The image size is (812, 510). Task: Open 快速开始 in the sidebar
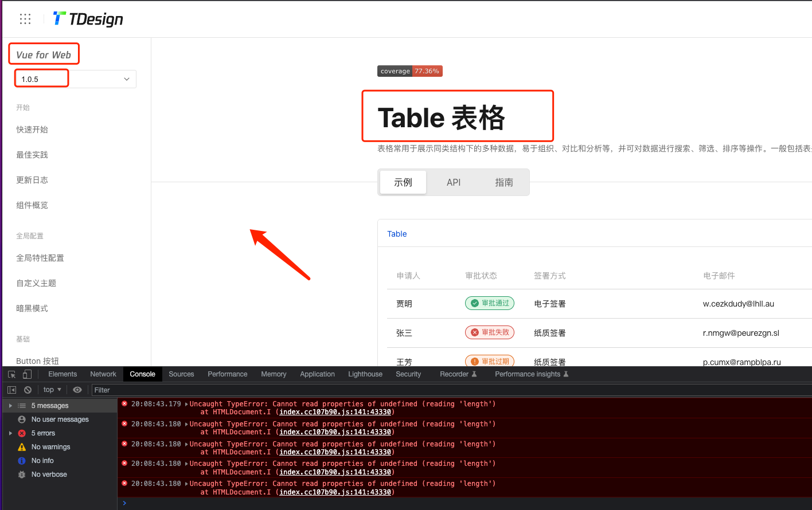pos(32,130)
